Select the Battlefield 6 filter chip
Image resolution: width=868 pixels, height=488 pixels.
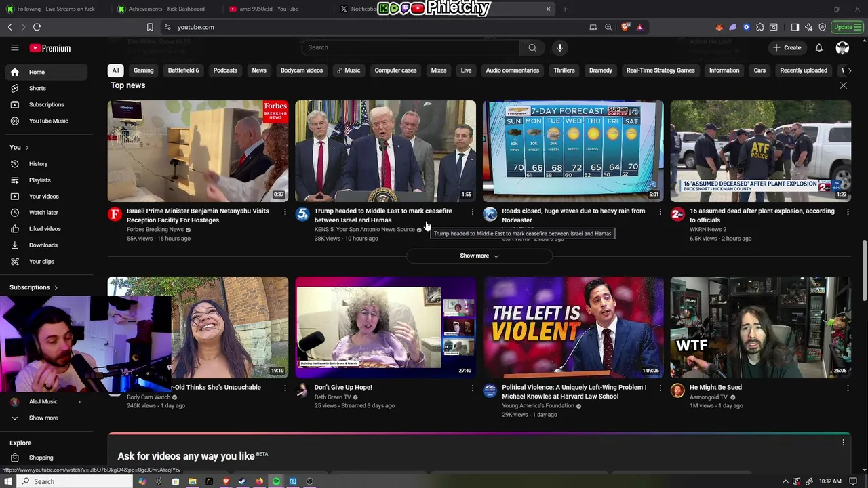183,70
